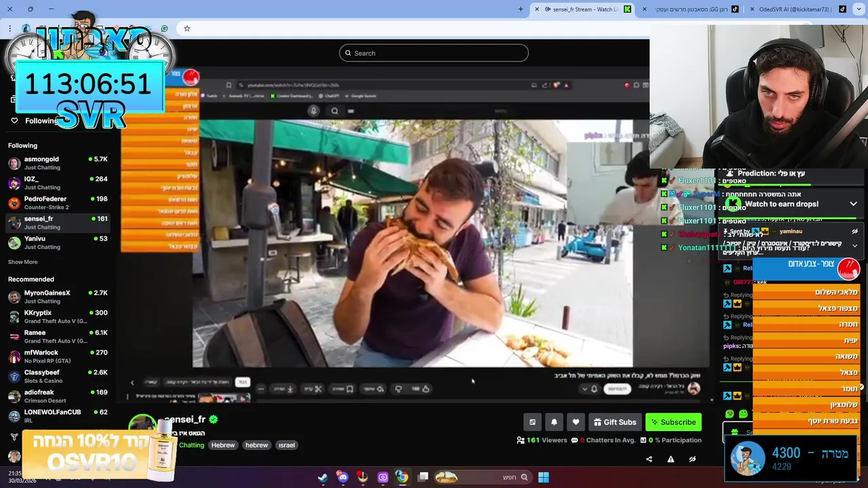This screenshot has height=488, width=868.
Task: Toggle the bell notifications icon
Action: click(554, 422)
